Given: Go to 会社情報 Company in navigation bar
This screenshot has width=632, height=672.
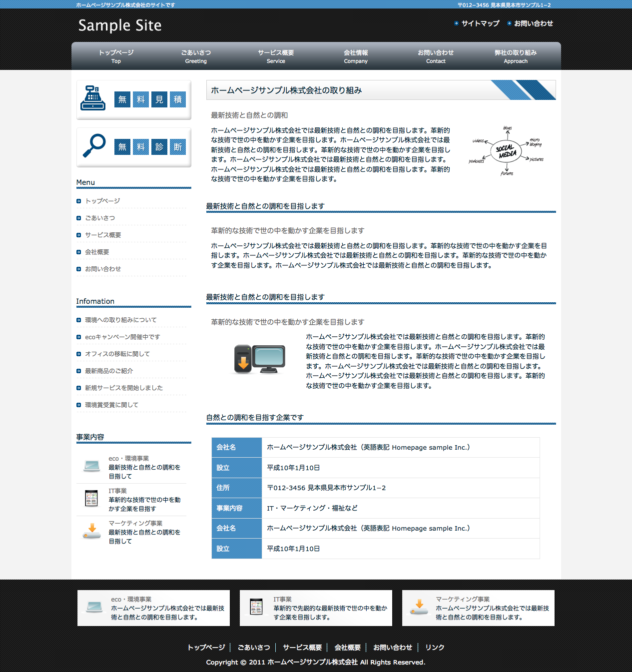Looking at the screenshot, I should point(356,56).
